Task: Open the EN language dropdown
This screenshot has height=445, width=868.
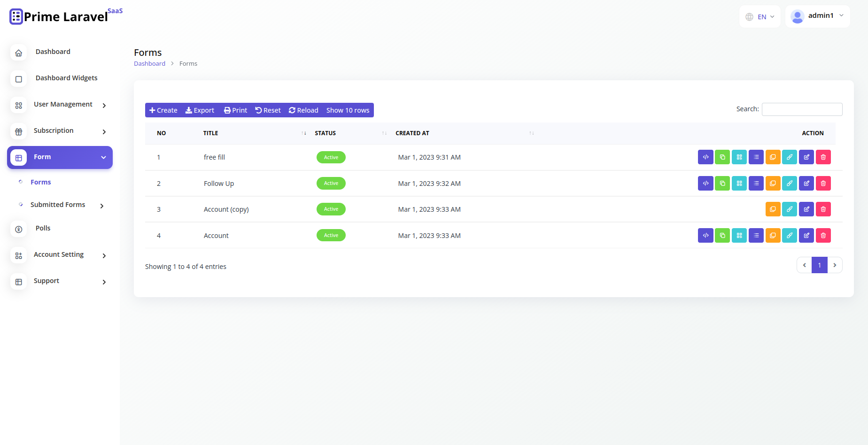Action: click(760, 17)
